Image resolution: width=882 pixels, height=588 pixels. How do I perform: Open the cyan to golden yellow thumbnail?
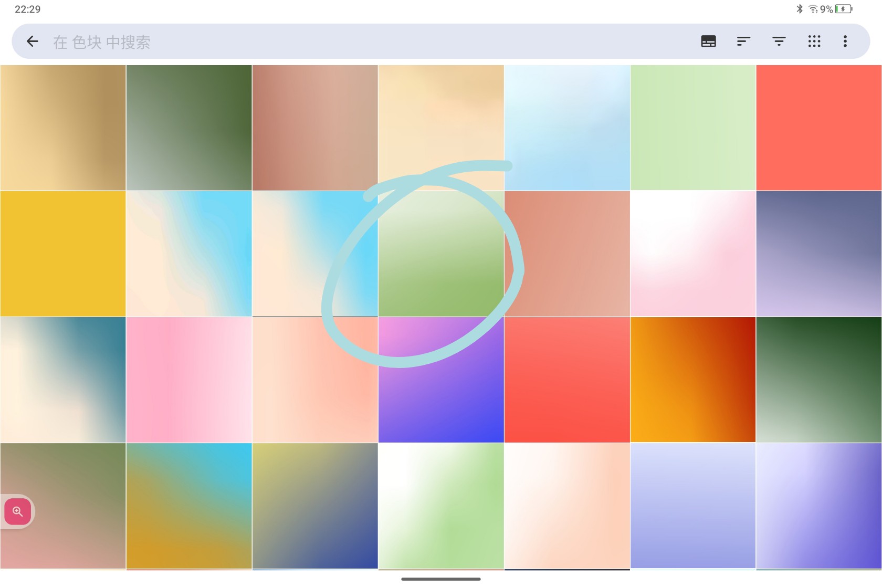pos(189,506)
